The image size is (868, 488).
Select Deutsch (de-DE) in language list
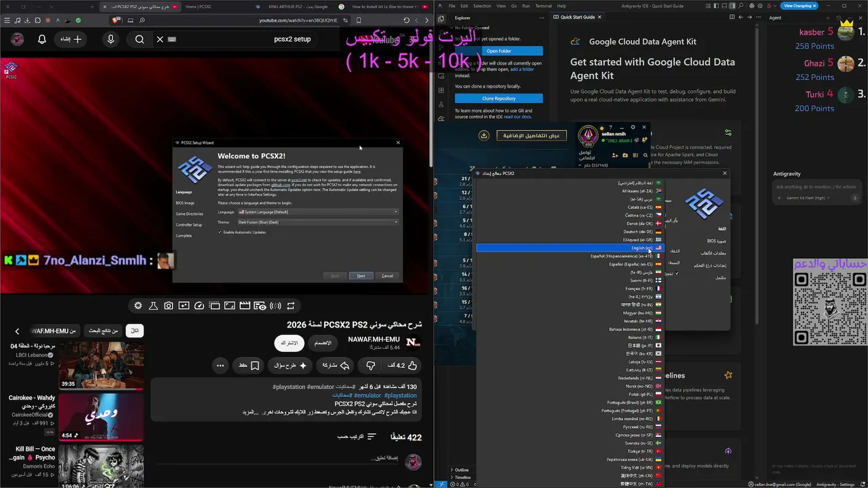(570, 232)
